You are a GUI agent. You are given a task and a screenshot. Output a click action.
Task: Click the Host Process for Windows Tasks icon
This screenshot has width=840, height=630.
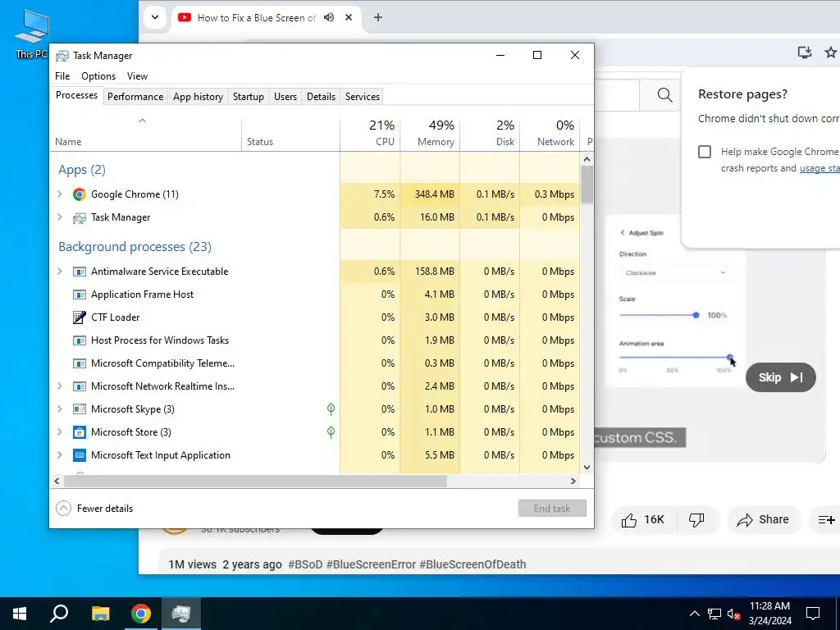(x=80, y=340)
